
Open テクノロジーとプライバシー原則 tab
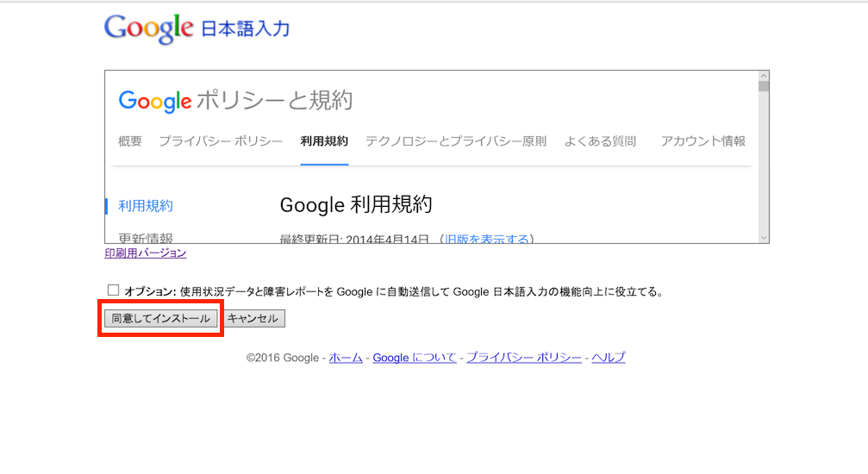coord(456,141)
